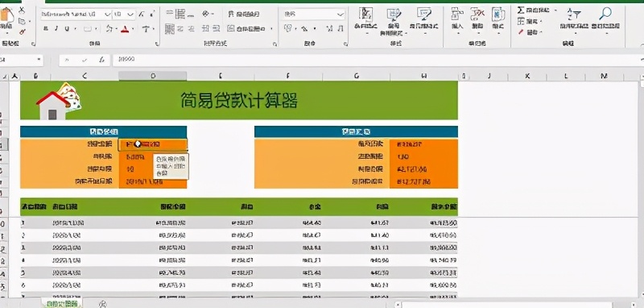Open the fill color dropdown arrow
644x308 pixels.
116,29
